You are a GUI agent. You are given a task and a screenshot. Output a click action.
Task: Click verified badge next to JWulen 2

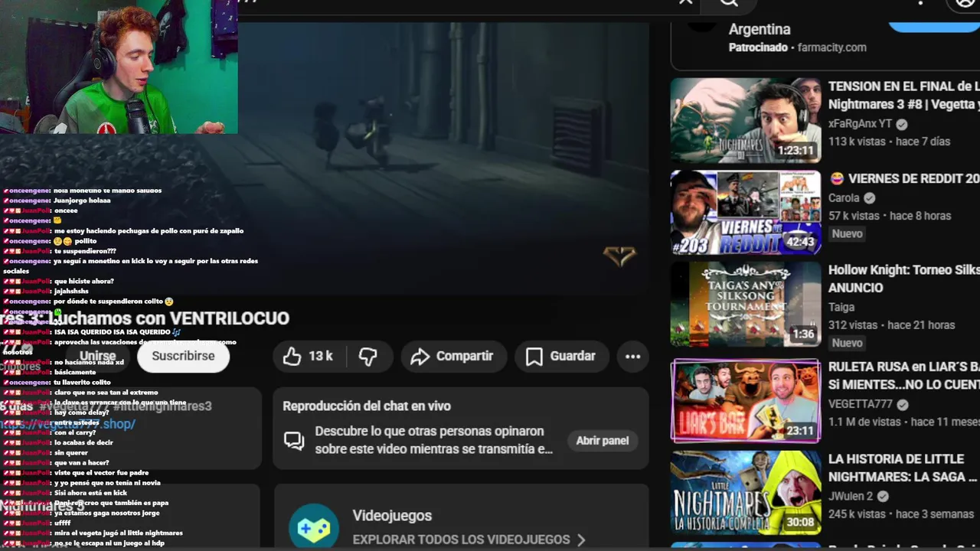pos(883,497)
